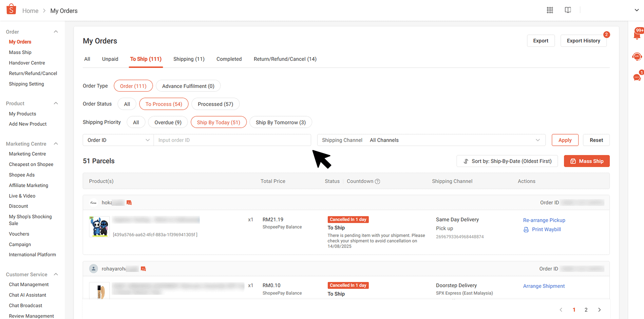Viewport: 644px width, 319px height.
Task: Go to page 2 of orders
Action: 586,310
